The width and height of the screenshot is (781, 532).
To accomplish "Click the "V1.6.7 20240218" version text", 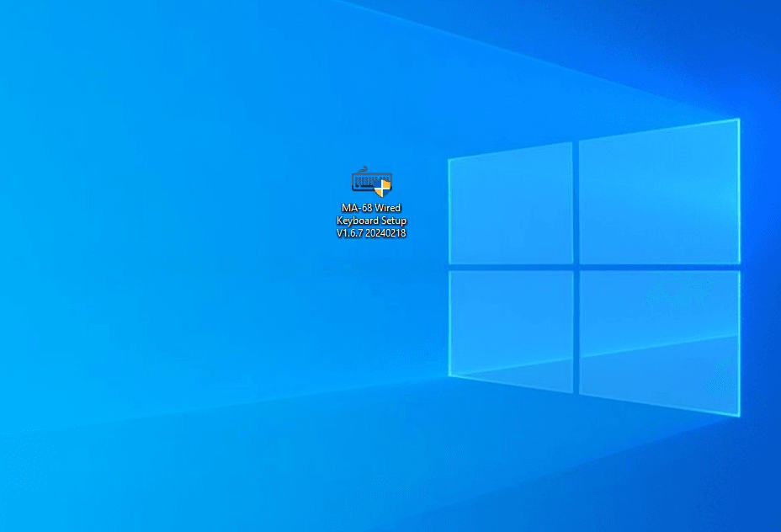I will [x=371, y=233].
